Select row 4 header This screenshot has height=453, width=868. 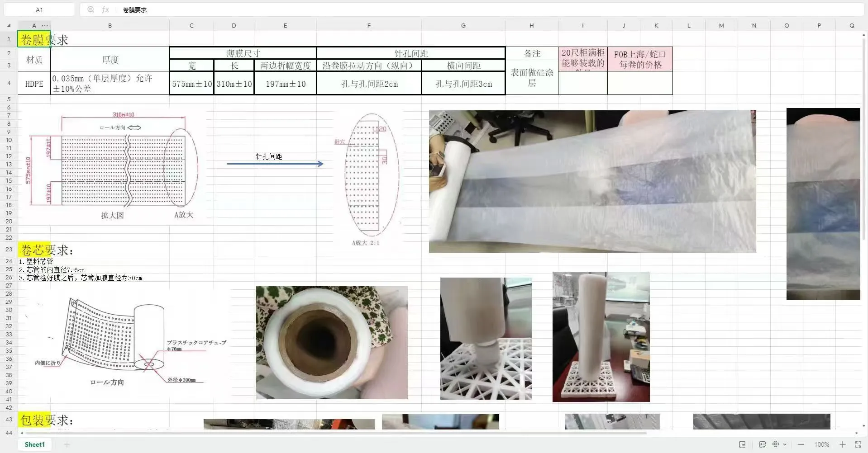click(9, 84)
